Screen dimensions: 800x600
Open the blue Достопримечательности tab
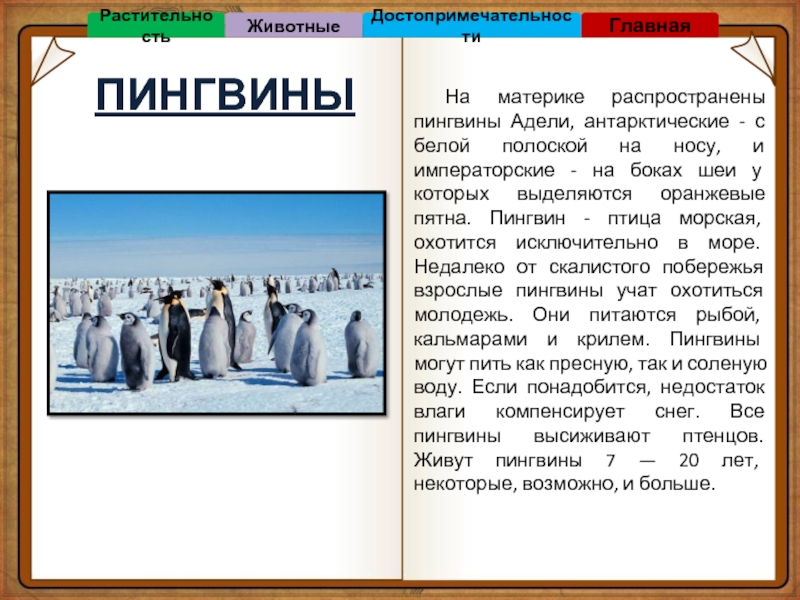point(471,25)
